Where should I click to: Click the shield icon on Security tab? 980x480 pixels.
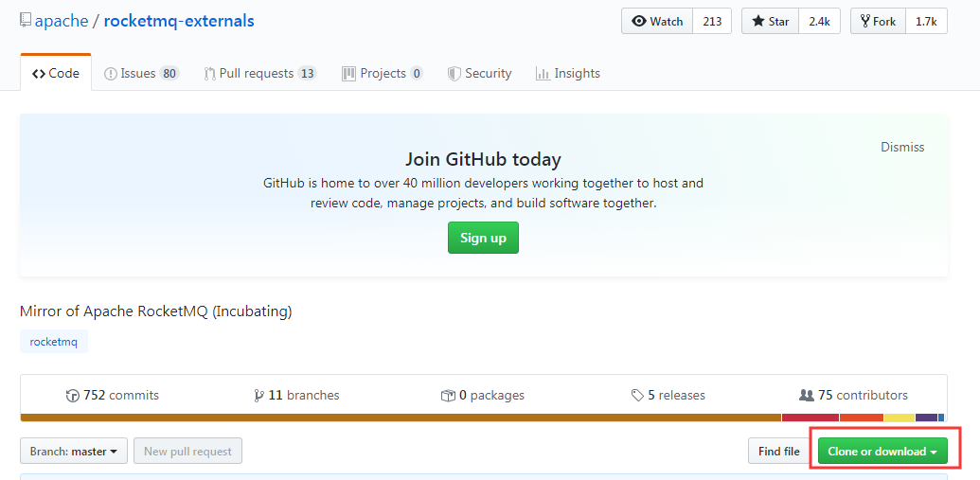pos(454,74)
